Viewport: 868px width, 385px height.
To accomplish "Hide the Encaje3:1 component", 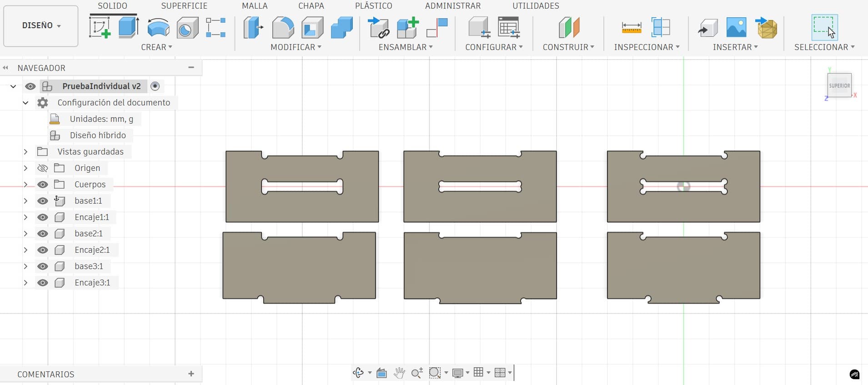I will click(42, 283).
